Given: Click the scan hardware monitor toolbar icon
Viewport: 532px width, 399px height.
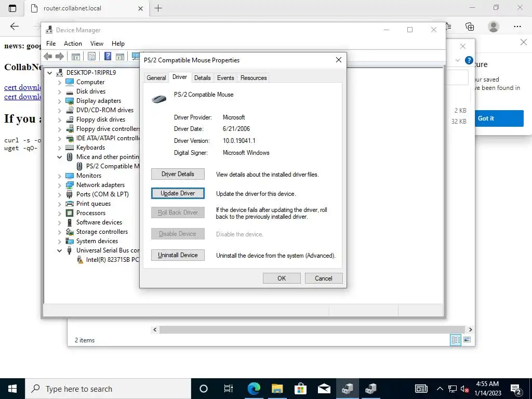Looking at the screenshot, I should (x=136, y=56).
